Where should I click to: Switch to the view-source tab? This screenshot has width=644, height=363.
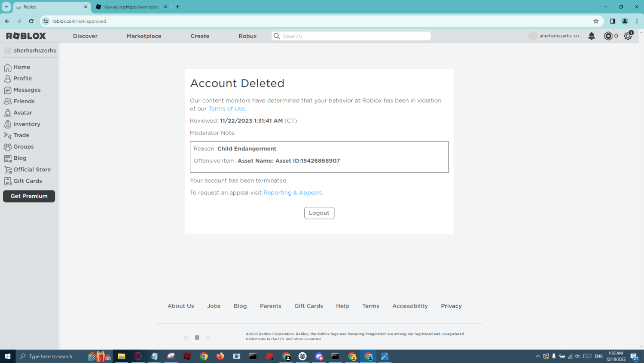click(x=131, y=7)
